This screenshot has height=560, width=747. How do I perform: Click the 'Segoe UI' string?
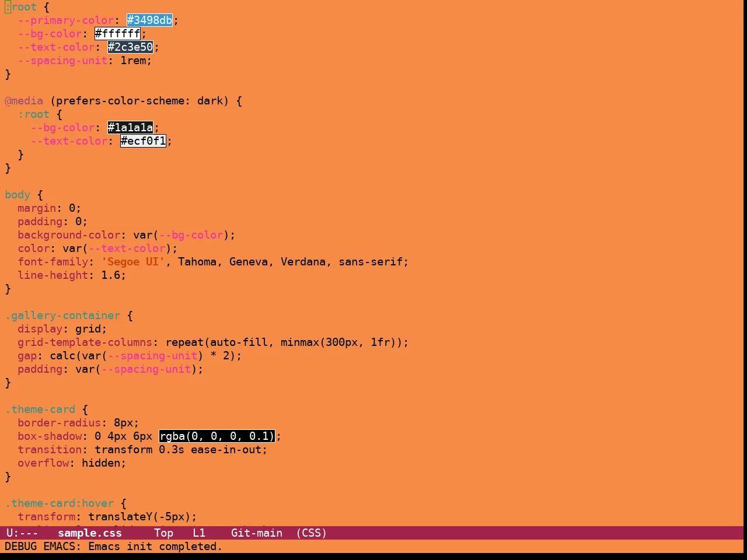point(133,262)
